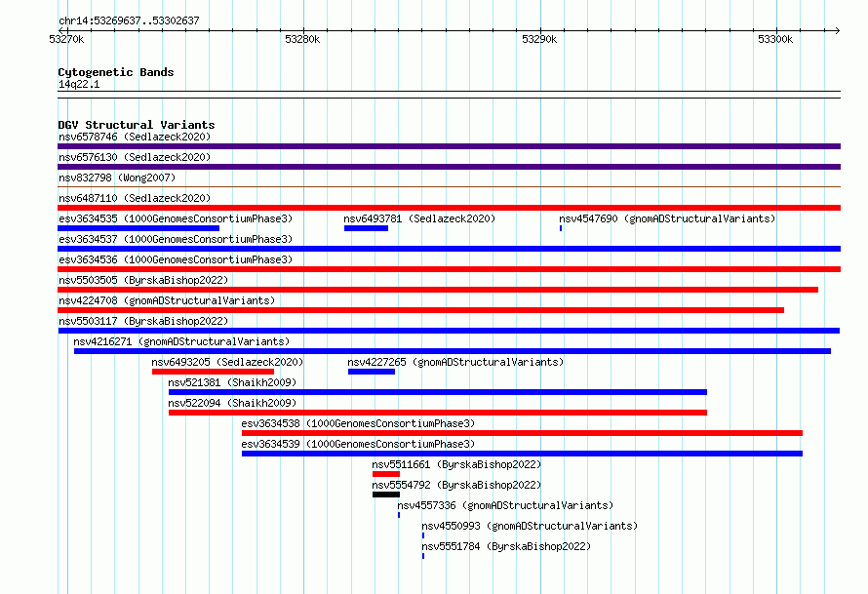Viewport: 868px width, 594px height.
Task: Open the nsv5503117 (ByrskaBishop2022) label
Action: [143, 321]
